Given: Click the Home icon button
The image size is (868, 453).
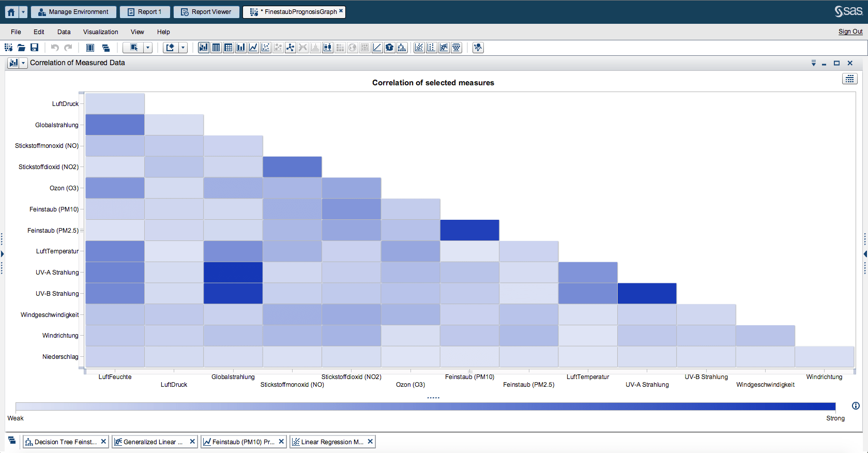Looking at the screenshot, I should pyautogui.click(x=11, y=12).
